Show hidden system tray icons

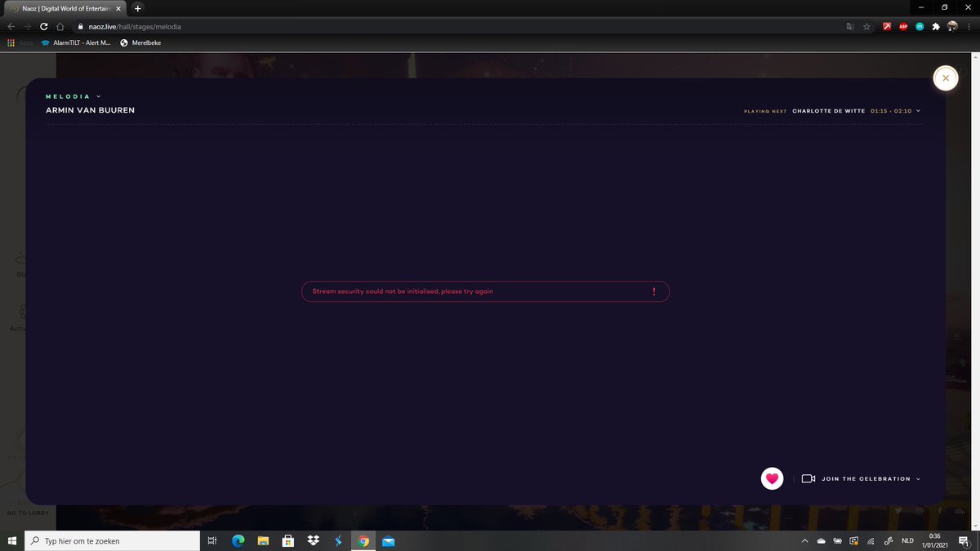point(804,540)
